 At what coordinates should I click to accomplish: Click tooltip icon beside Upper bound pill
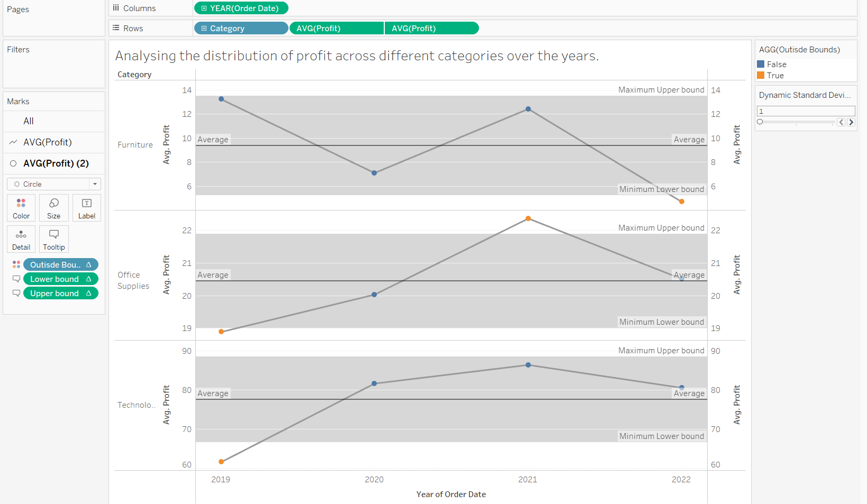pyautogui.click(x=16, y=293)
